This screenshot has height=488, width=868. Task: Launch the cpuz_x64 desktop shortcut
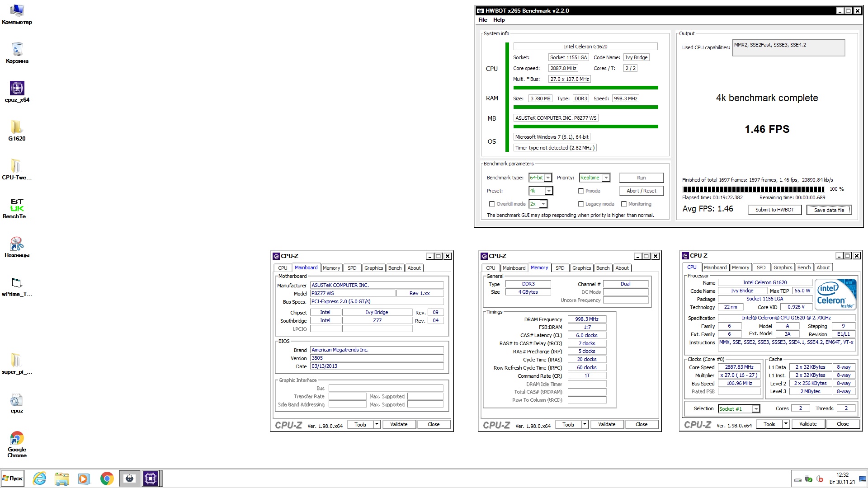coord(17,92)
